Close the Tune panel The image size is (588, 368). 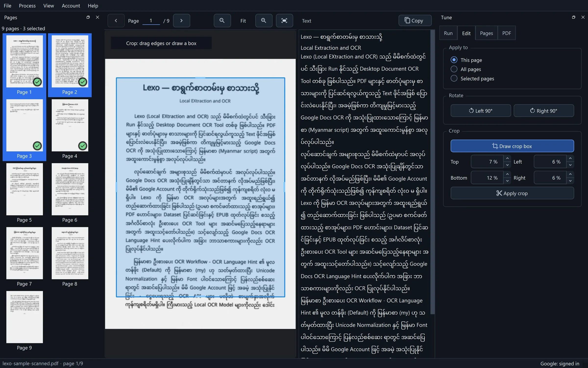click(x=583, y=17)
